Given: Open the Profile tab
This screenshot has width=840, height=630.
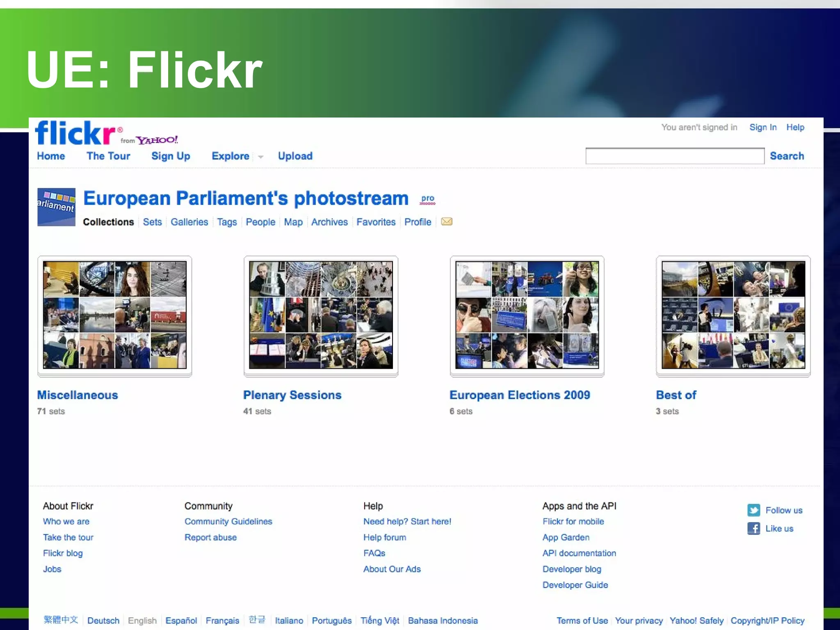Looking at the screenshot, I should (x=418, y=222).
